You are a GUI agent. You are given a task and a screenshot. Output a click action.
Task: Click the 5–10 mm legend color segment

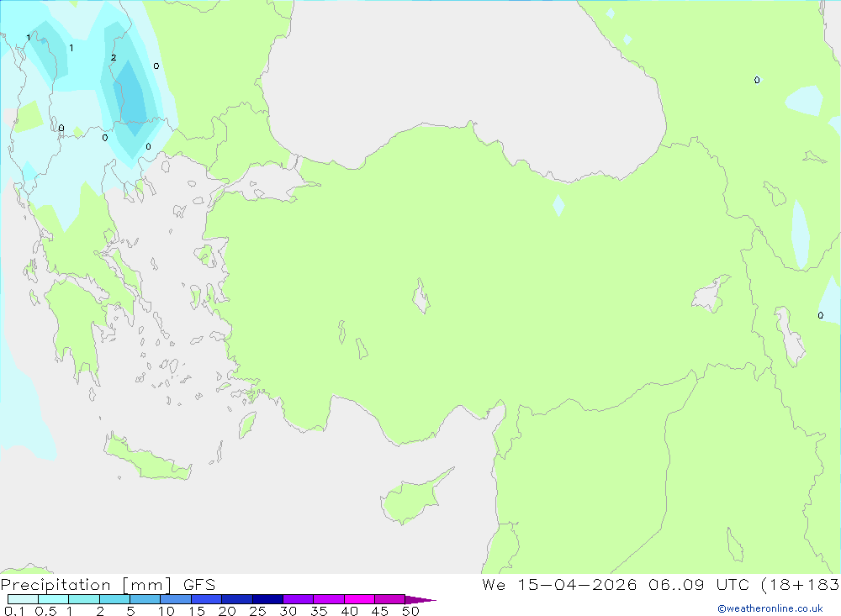tap(145, 599)
